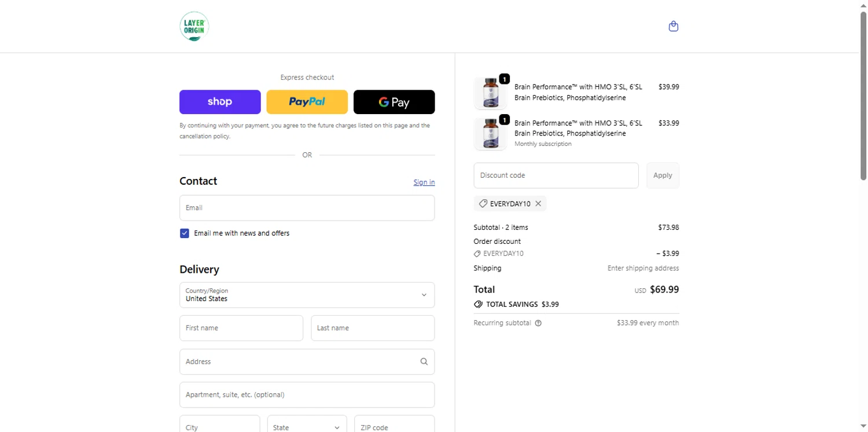Focus the Address field
This screenshot has width=868, height=432.
pos(307,361)
